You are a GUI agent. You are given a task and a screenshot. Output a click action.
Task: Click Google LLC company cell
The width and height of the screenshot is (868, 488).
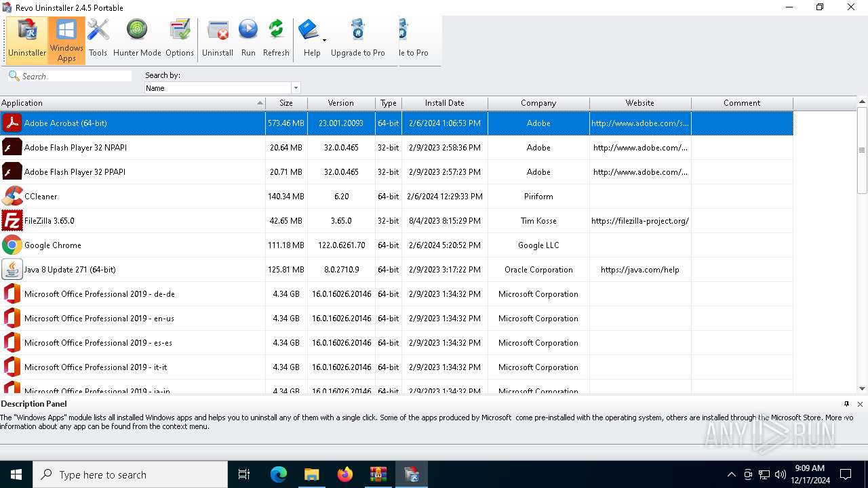538,245
